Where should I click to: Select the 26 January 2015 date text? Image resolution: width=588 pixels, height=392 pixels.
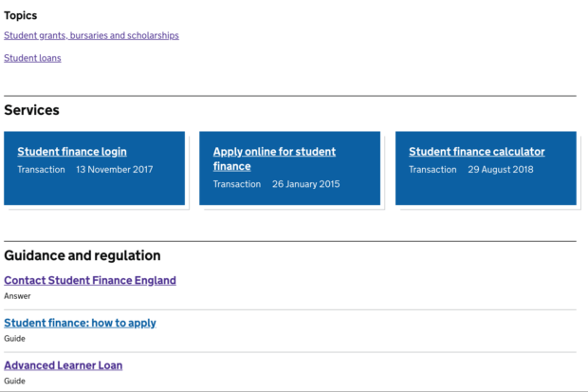pyautogui.click(x=306, y=184)
